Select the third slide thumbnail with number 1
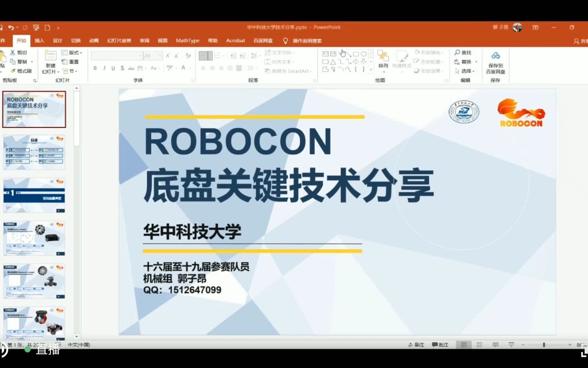This screenshot has width=588, height=368. (x=34, y=195)
